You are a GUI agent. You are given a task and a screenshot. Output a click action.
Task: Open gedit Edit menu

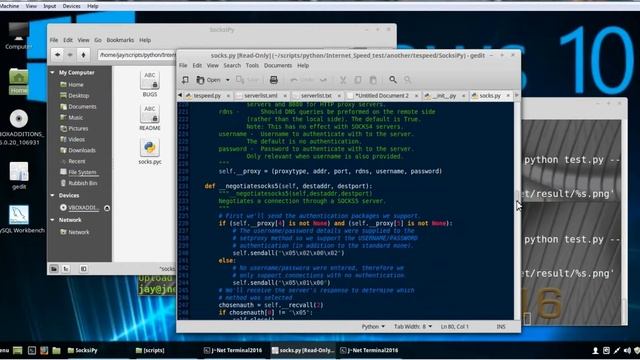(x=197, y=65)
